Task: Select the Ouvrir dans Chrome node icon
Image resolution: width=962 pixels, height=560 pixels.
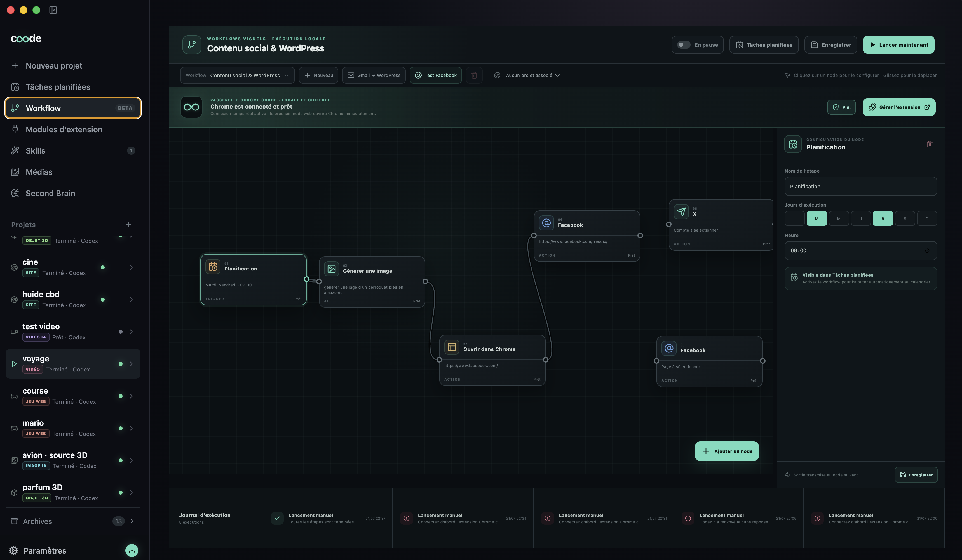Action: tap(452, 347)
